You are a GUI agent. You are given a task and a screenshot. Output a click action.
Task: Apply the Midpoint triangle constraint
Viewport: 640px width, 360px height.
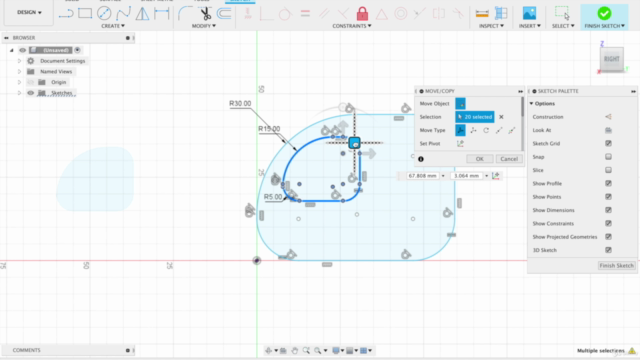tap(381, 15)
